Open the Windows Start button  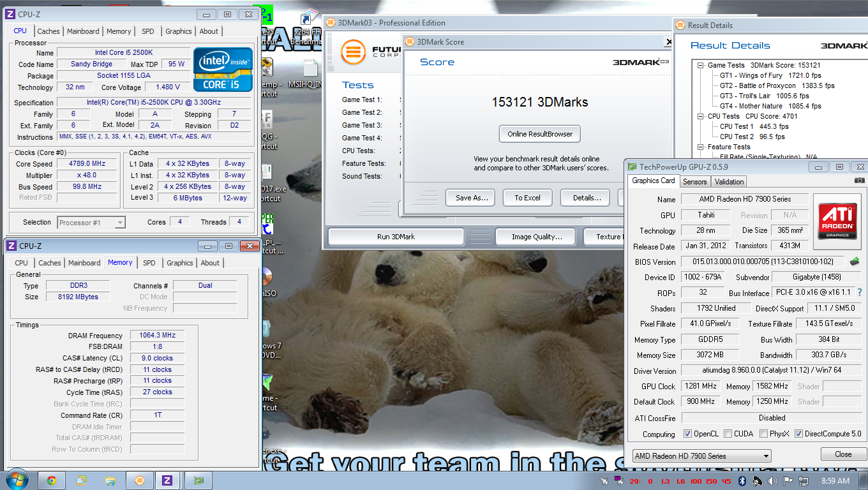(x=17, y=480)
